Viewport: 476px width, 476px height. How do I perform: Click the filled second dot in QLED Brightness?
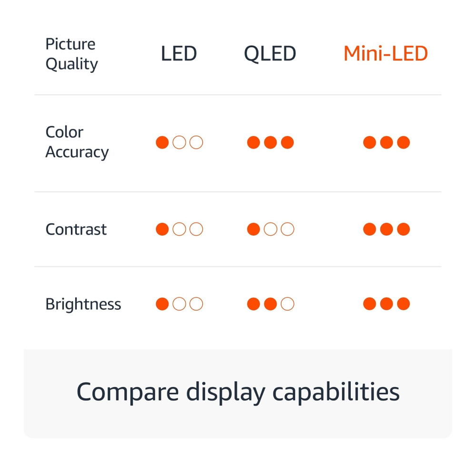pos(270,304)
